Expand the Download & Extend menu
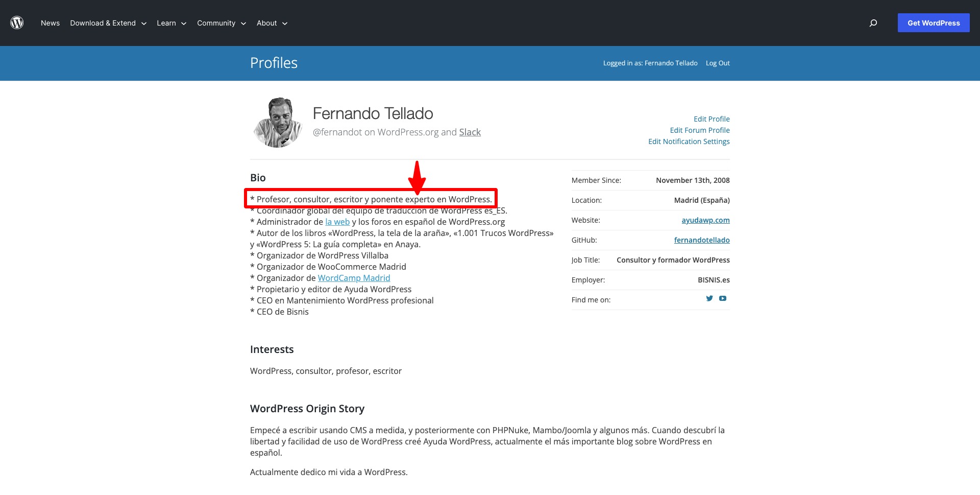 point(108,23)
